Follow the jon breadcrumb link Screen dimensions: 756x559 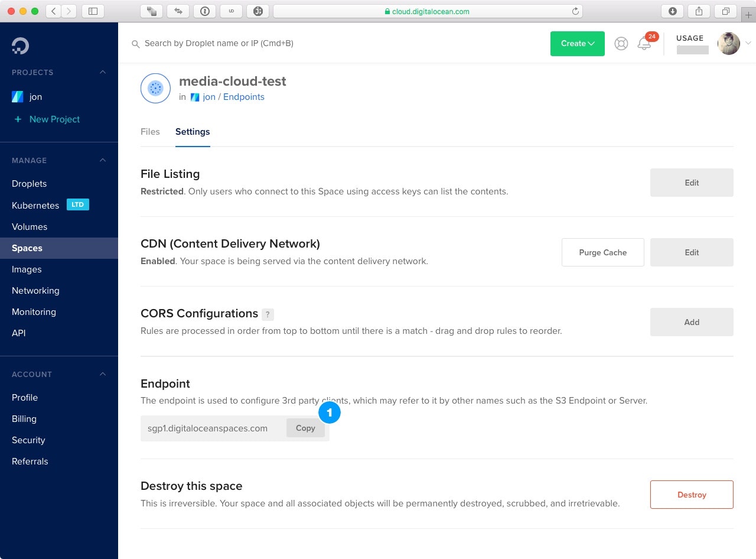(209, 97)
